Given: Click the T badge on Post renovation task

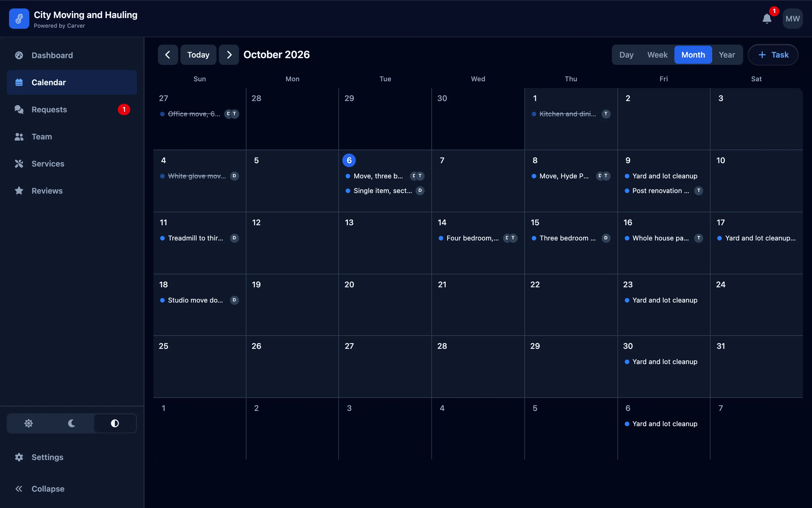Looking at the screenshot, I should (x=699, y=190).
